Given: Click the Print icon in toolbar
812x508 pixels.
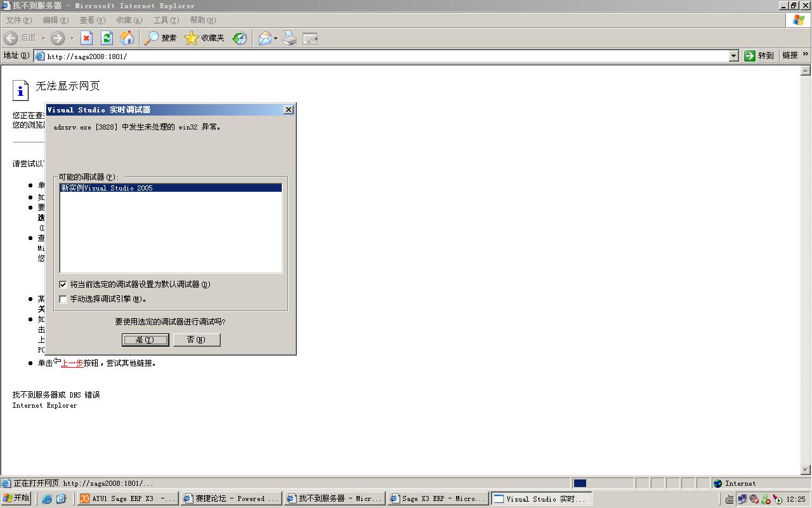Looking at the screenshot, I should [290, 38].
